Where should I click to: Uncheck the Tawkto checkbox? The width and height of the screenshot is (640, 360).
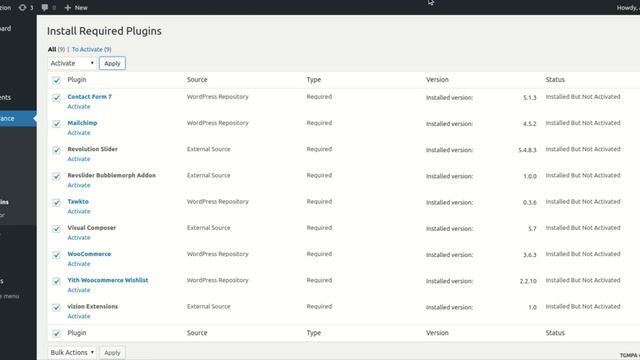56,202
